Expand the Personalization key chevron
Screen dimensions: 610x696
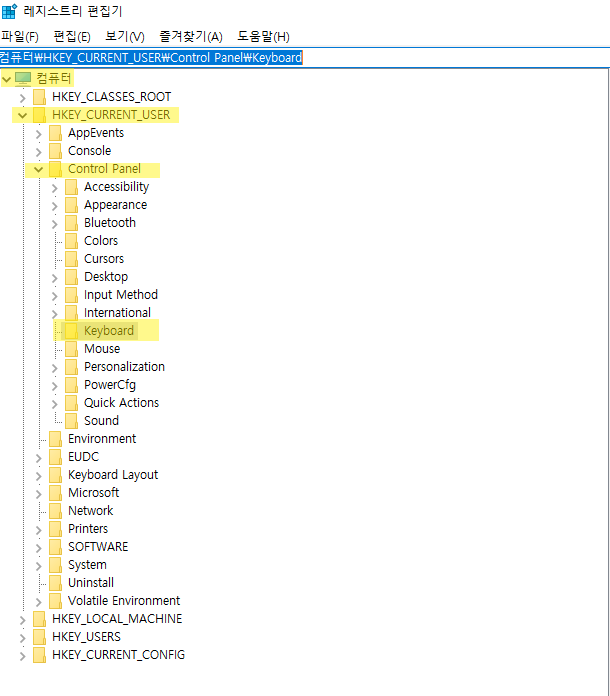55,368
